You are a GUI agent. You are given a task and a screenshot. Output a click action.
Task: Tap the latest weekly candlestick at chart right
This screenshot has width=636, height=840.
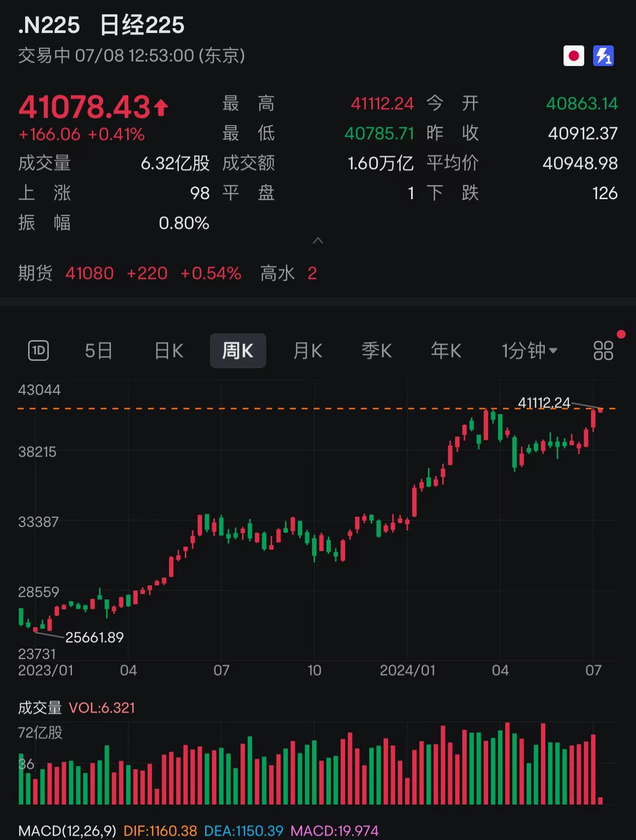coord(601,410)
